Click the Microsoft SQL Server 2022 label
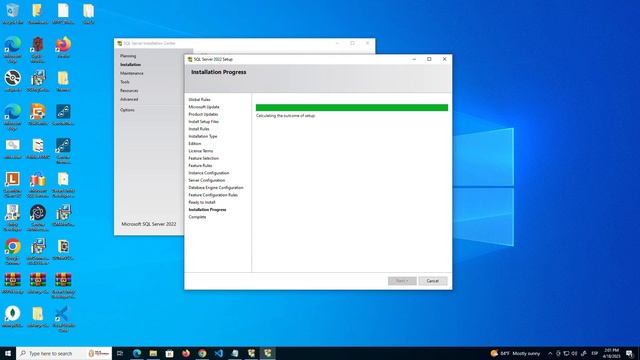640x360 pixels. pyautogui.click(x=149, y=224)
